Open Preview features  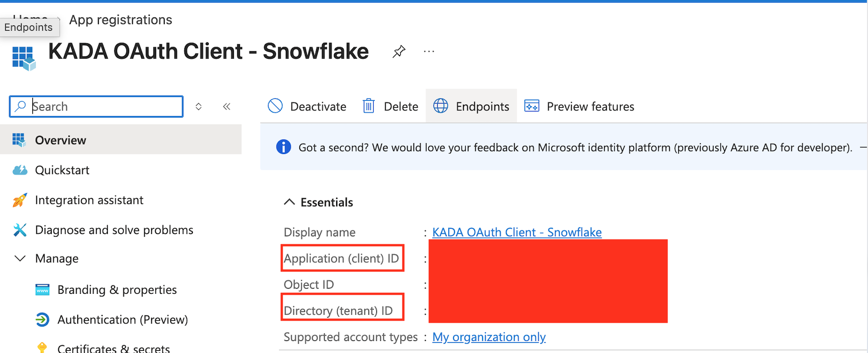(x=579, y=106)
